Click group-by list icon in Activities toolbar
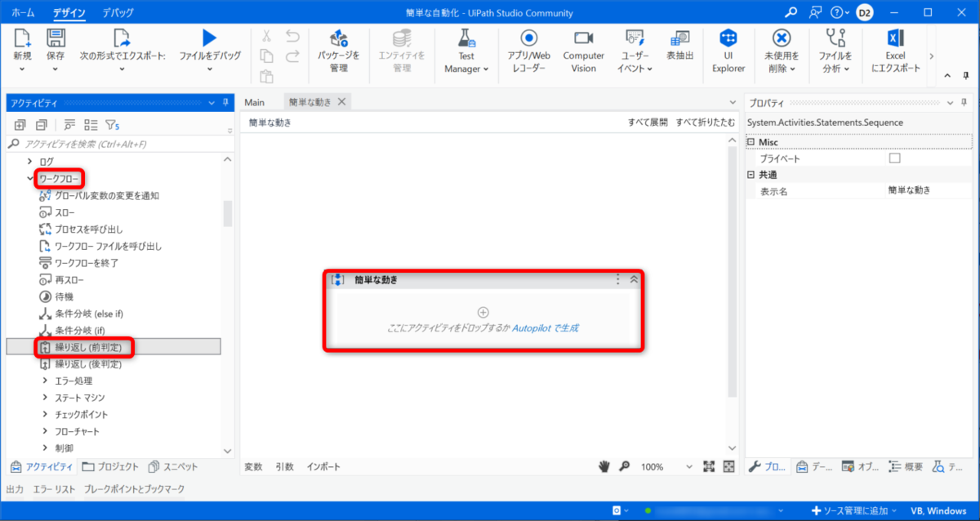This screenshot has height=521, width=980. 91,125
